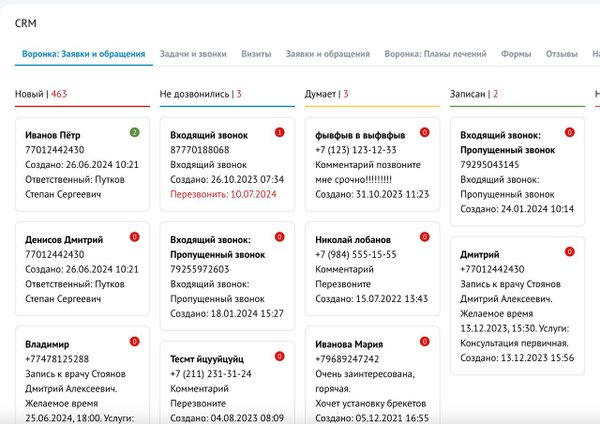
Task: Select the Формы tab
Action: point(516,54)
